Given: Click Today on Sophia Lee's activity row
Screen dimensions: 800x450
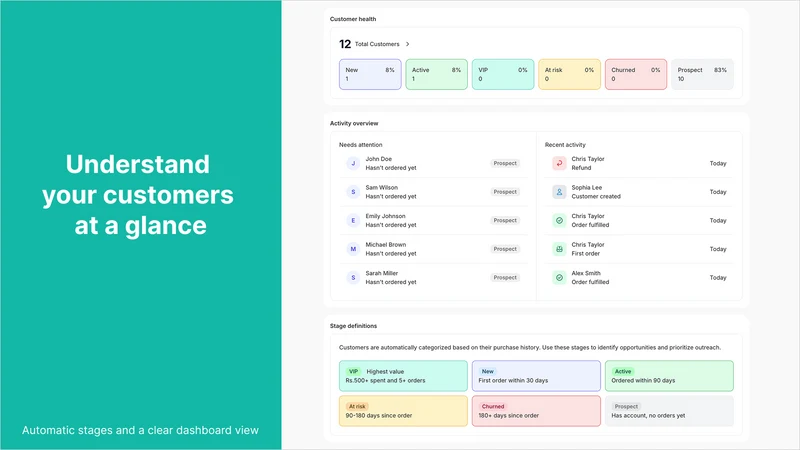Looking at the screenshot, I should click(x=718, y=192).
